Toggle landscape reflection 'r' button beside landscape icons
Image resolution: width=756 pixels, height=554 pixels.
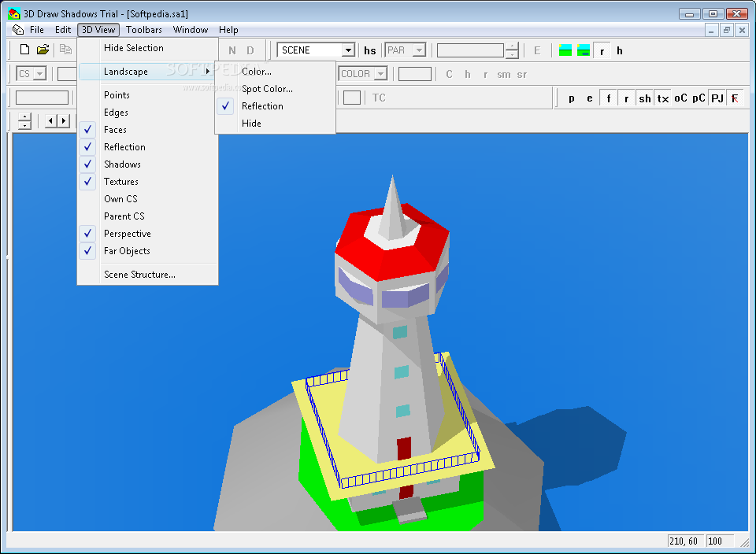coord(602,50)
